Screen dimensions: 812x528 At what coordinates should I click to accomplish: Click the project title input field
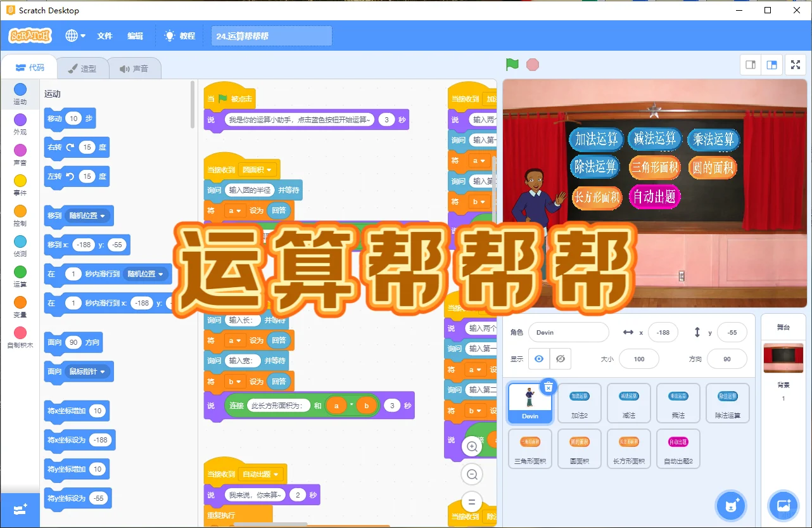tap(271, 35)
